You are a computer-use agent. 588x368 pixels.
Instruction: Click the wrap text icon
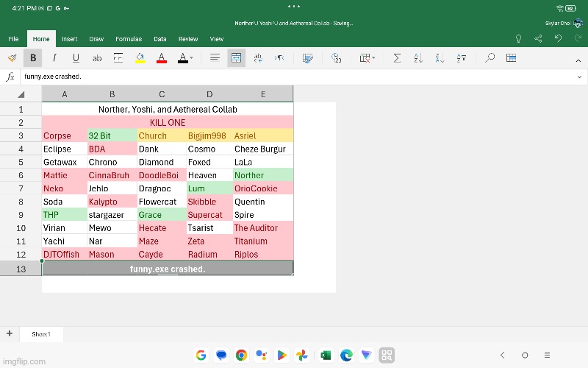coord(258,58)
